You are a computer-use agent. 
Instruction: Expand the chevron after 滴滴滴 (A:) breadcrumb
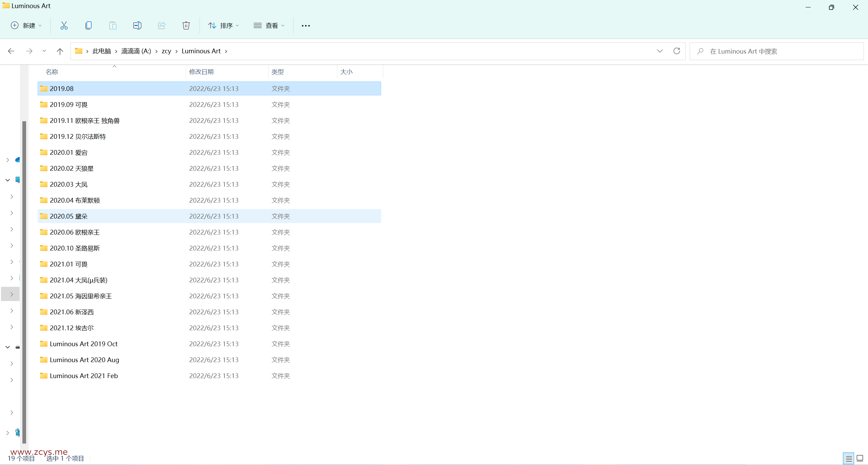coord(157,51)
